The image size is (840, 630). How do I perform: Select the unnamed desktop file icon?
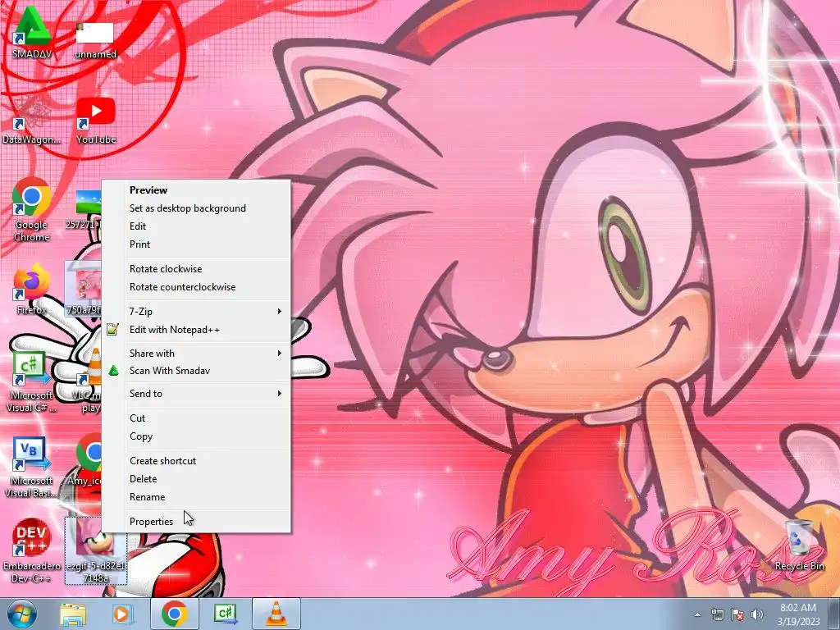tap(95, 40)
